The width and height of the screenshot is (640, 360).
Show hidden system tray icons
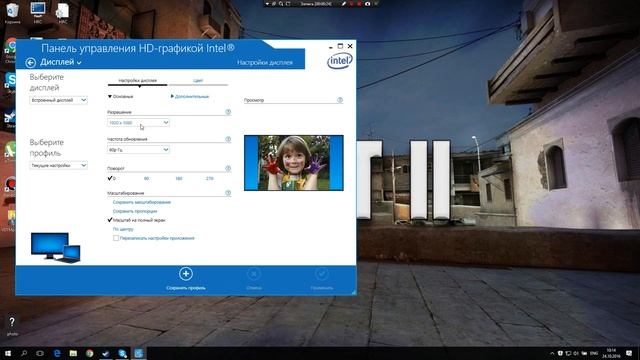(x=552, y=353)
